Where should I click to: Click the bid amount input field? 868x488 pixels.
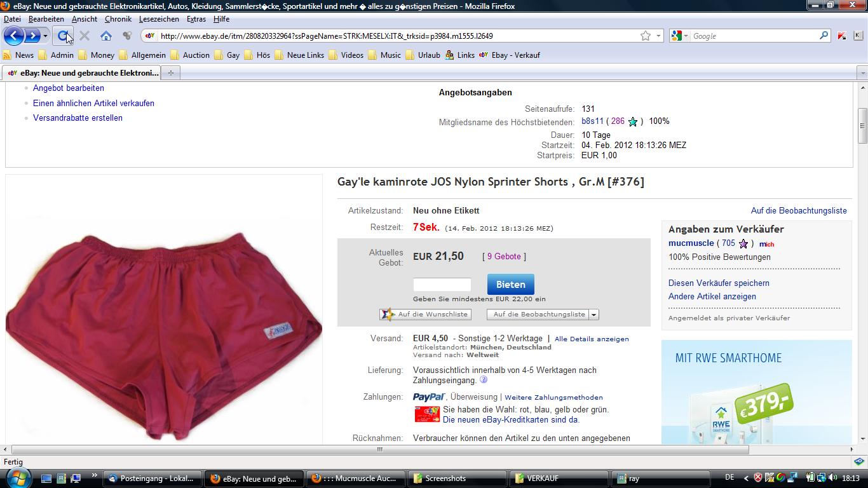point(442,285)
